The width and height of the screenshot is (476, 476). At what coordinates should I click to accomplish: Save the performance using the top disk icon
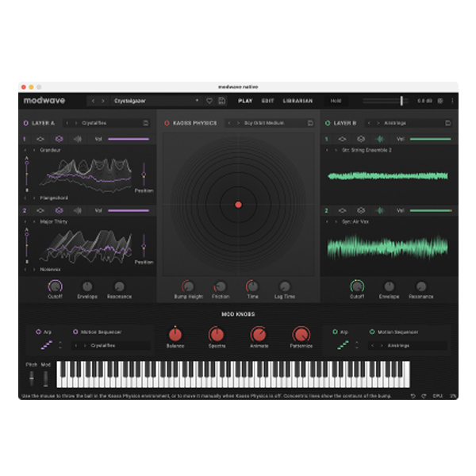221,101
